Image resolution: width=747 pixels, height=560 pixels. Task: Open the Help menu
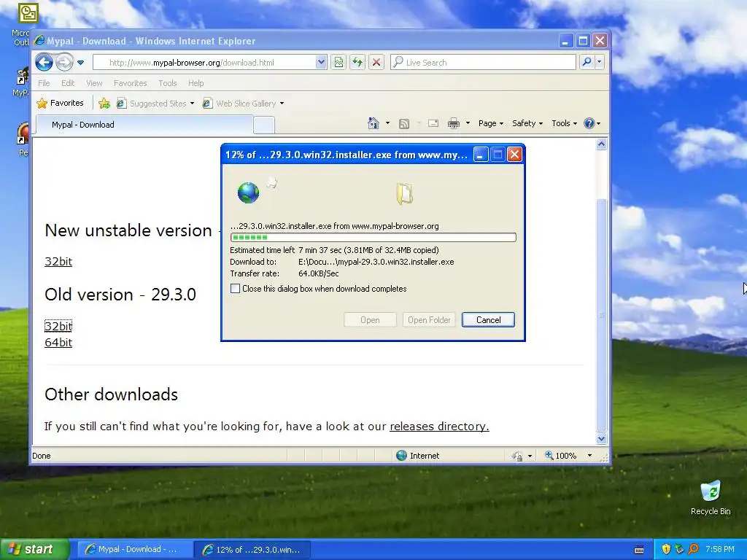196,83
